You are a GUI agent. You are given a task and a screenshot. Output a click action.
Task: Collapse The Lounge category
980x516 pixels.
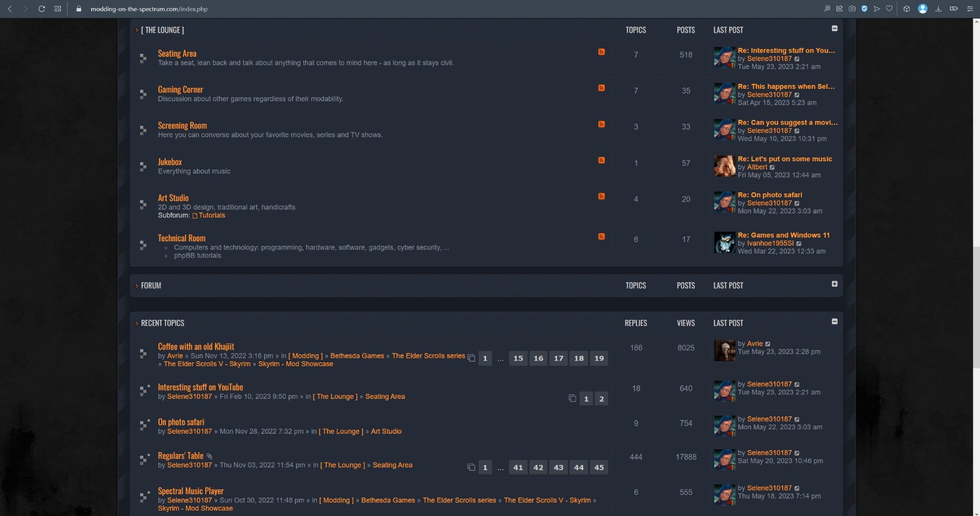(834, 28)
